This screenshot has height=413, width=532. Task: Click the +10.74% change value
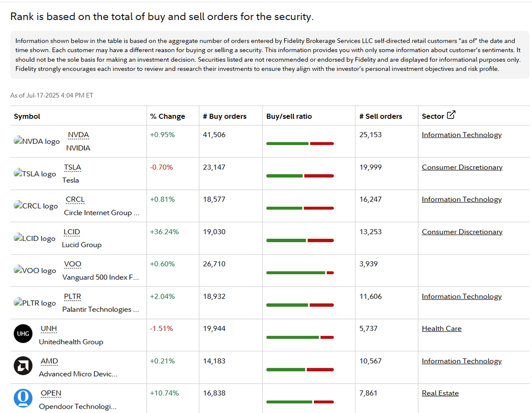click(x=164, y=393)
